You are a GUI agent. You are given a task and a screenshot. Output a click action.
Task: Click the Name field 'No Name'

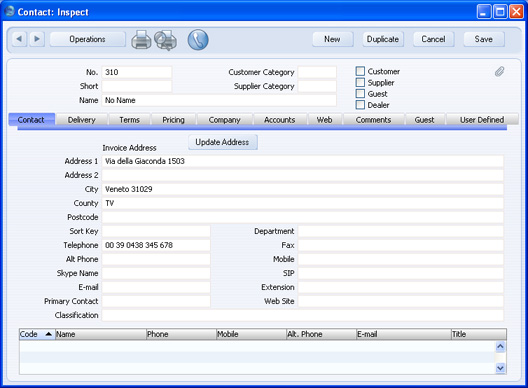[x=219, y=100]
